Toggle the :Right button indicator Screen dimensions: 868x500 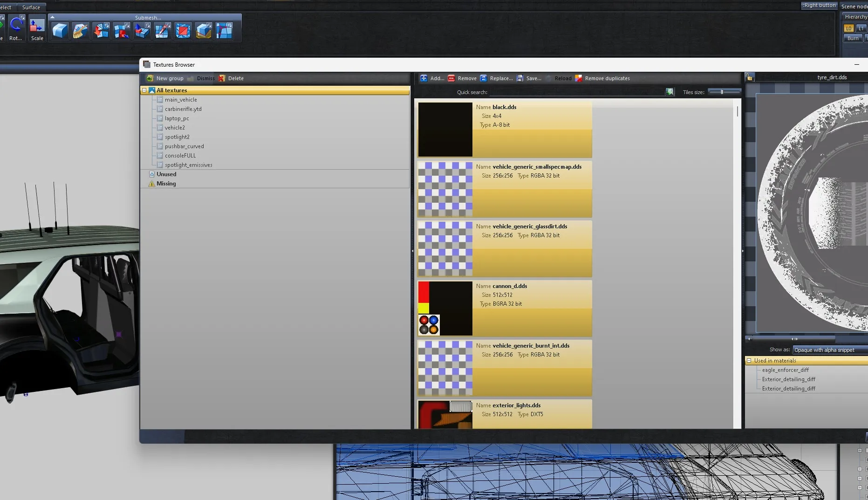tap(819, 5)
